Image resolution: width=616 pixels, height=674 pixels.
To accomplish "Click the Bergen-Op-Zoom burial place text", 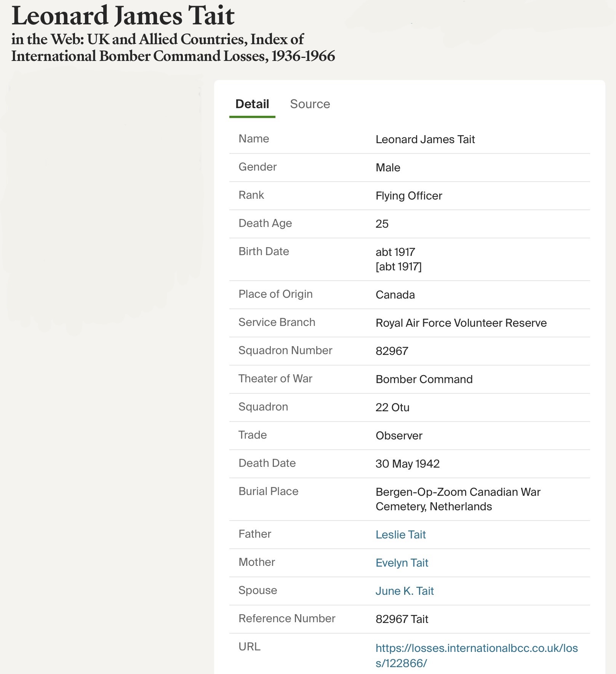I will pyautogui.click(x=458, y=499).
